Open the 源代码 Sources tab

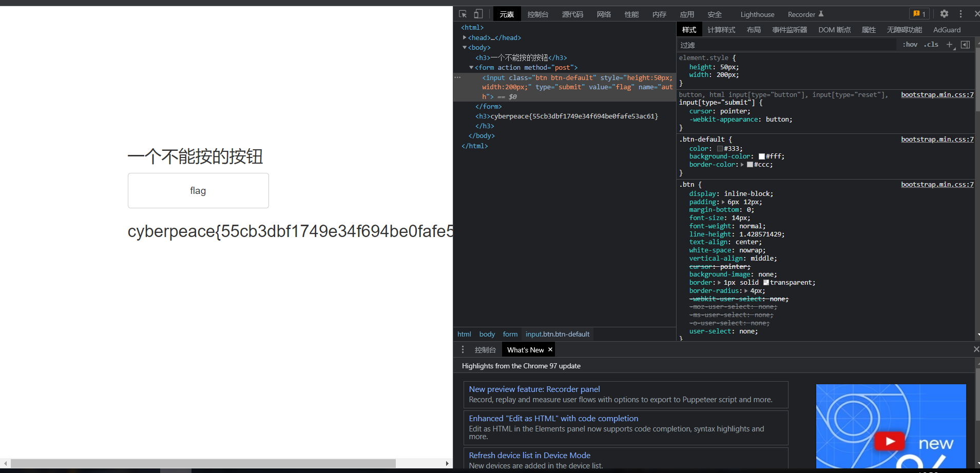(x=572, y=14)
